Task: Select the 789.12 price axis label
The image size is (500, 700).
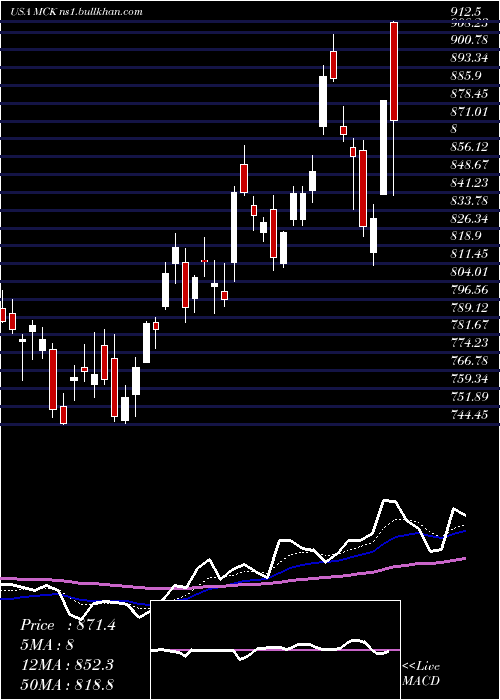Action: tap(469, 308)
